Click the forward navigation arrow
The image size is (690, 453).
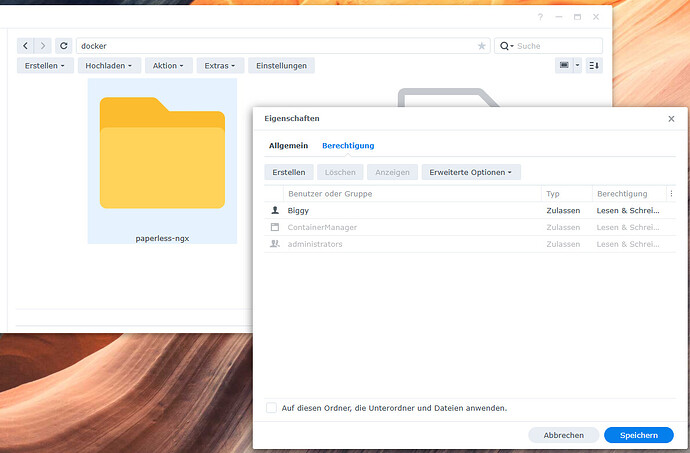pyautogui.click(x=43, y=46)
